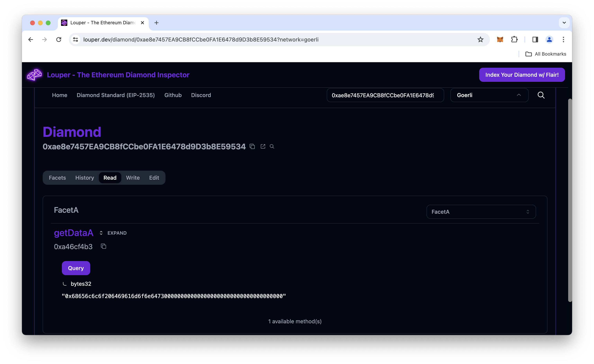Toggle the browser side panel
Screen dimensions: 594x364
(x=535, y=40)
